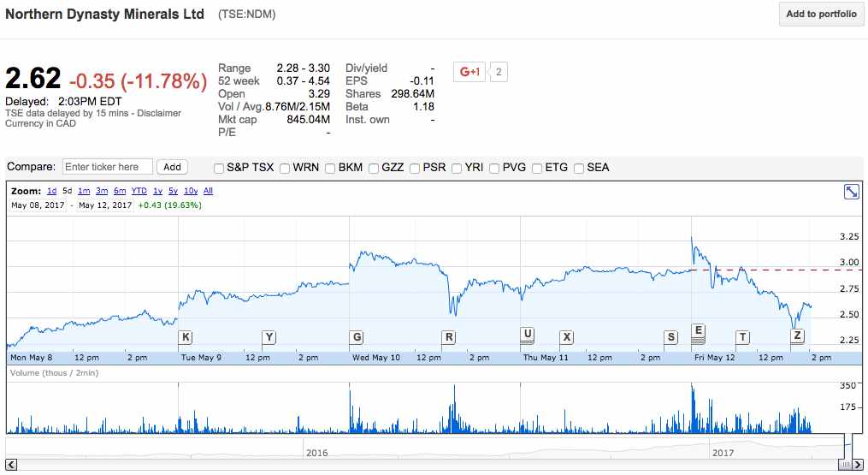
Task: Tick the SEA comparison checkbox
Action: point(579,168)
